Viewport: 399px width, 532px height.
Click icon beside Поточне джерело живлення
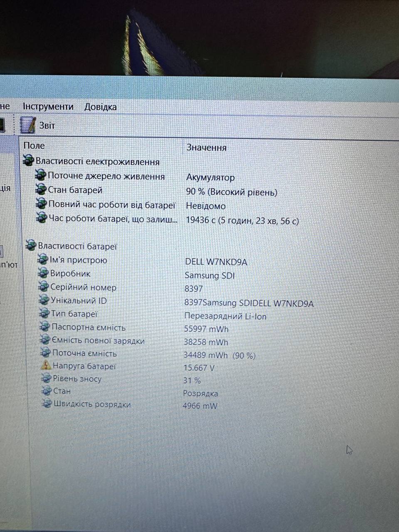click(41, 175)
